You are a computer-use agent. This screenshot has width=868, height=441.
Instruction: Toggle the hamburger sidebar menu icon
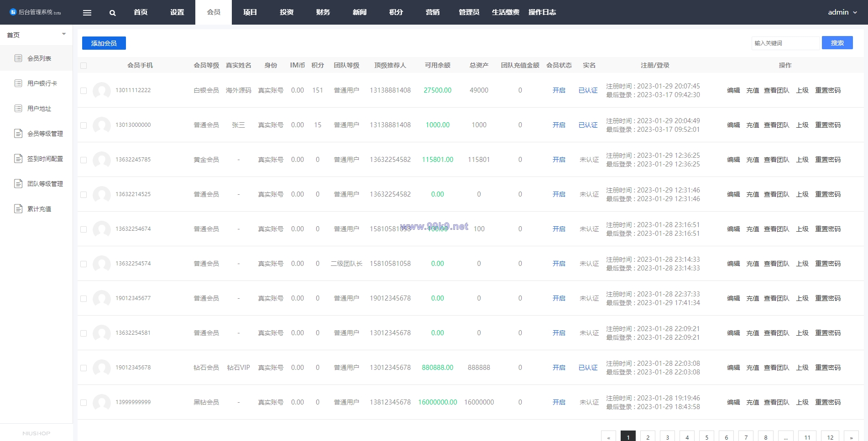coord(87,13)
